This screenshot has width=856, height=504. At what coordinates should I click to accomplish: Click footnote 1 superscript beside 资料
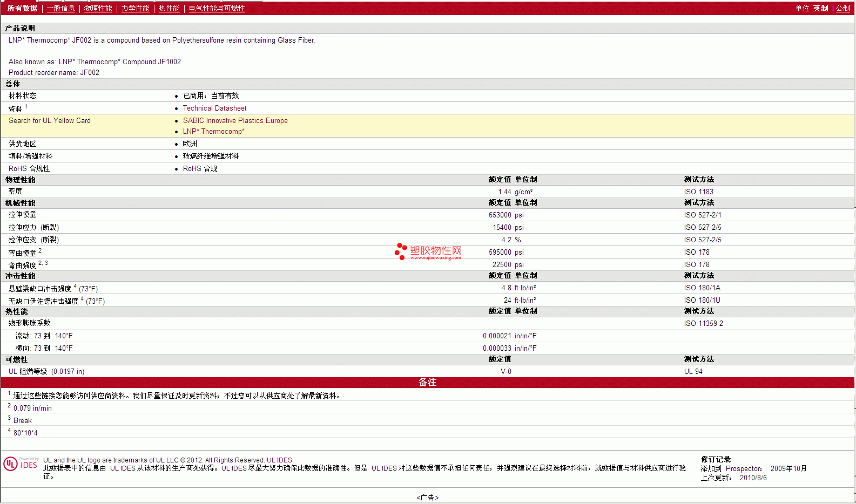click(26, 107)
